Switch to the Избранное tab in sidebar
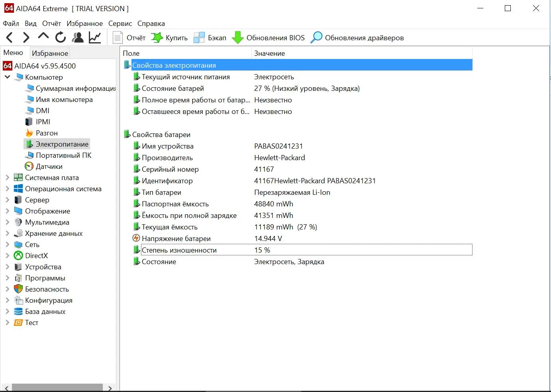The image size is (551, 392). pyautogui.click(x=50, y=53)
